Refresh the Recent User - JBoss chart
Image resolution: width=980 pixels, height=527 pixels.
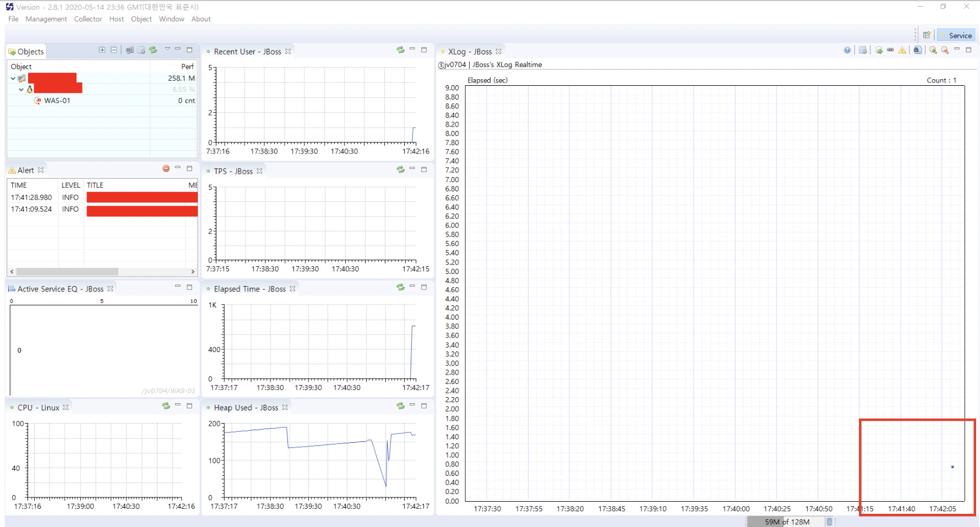point(400,50)
